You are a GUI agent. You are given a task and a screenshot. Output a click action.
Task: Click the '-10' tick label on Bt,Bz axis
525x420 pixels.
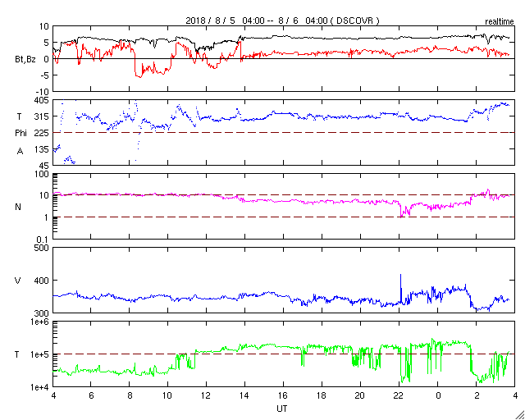click(x=43, y=92)
